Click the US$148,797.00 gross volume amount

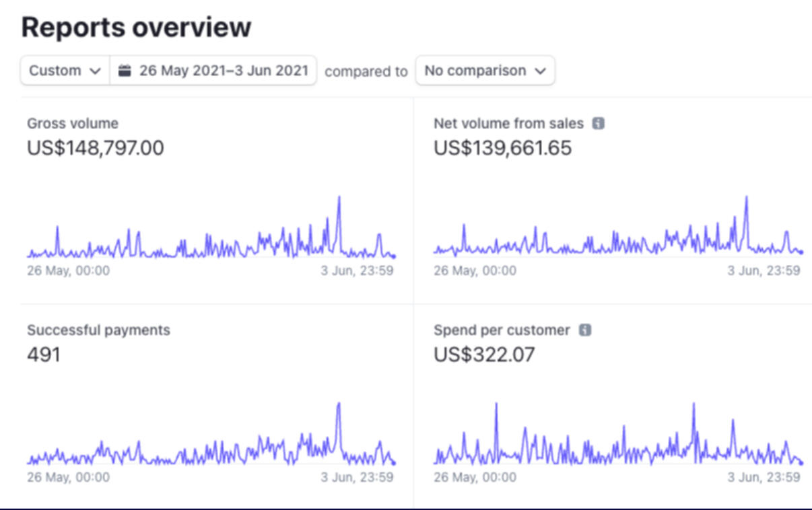pos(95,148)
